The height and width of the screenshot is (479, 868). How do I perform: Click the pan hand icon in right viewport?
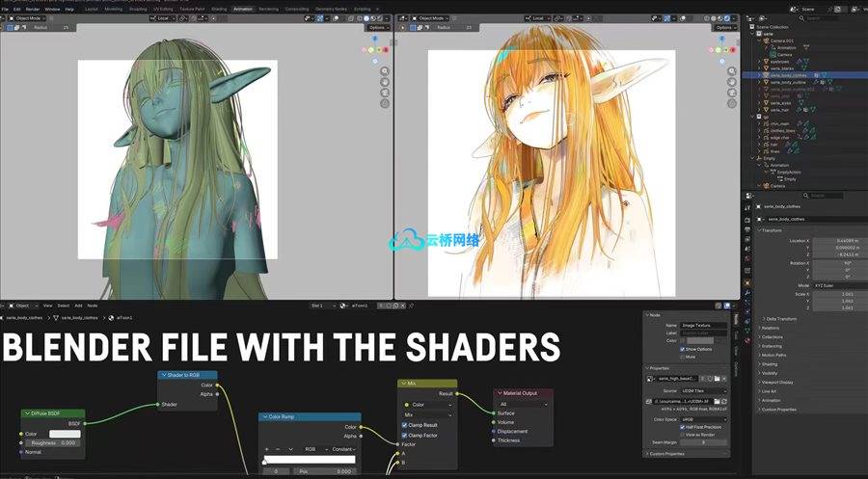click(x=732, y=82)
